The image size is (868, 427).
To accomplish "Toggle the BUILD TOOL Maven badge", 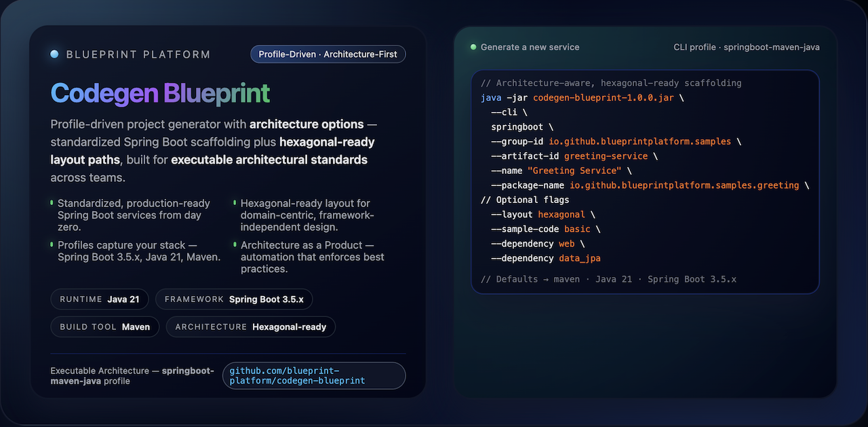I will [x=104, y=327].
